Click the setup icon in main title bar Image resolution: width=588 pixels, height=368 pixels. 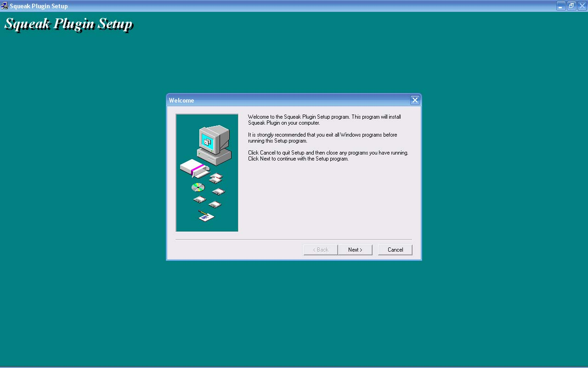click(5, 6)
